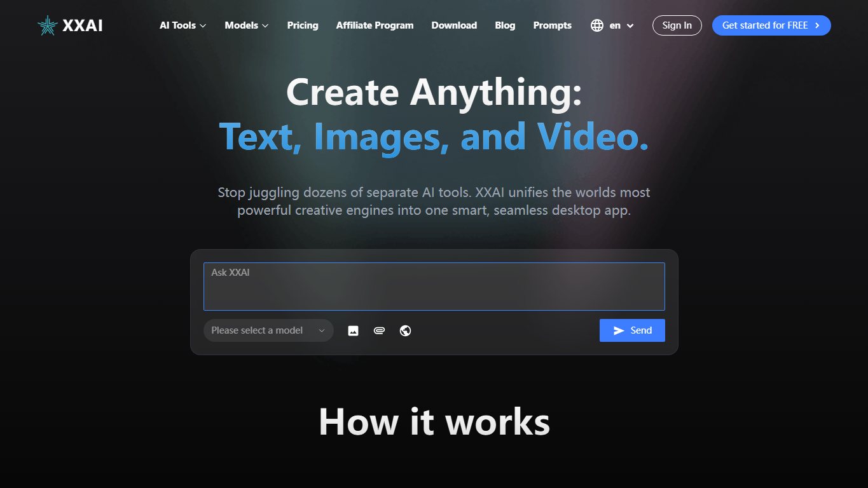Expand the Models menu
Screen dimensions: 868x488
pyautogui.click(x=247, y=25)
